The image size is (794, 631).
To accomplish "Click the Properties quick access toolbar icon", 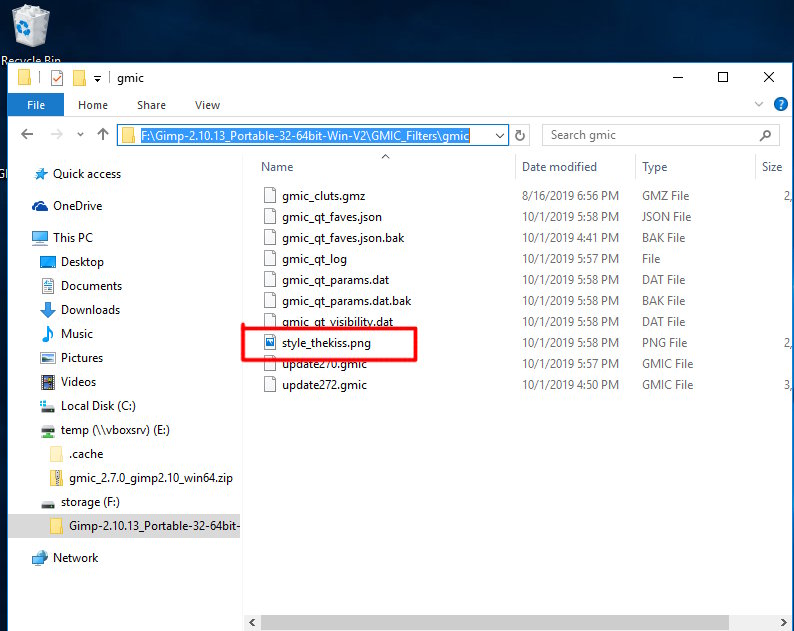I will [x=57, y=78].
